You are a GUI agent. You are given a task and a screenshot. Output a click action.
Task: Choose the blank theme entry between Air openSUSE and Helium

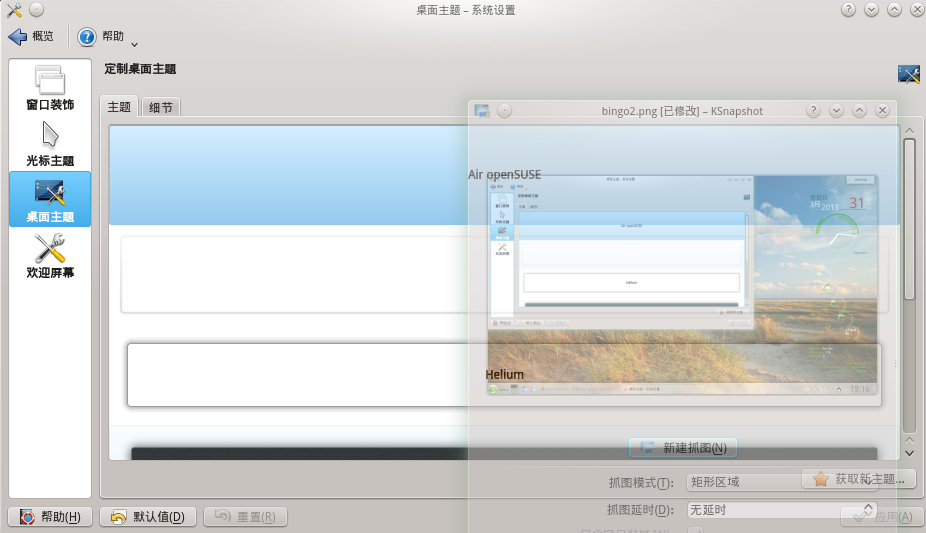(504, 275)
